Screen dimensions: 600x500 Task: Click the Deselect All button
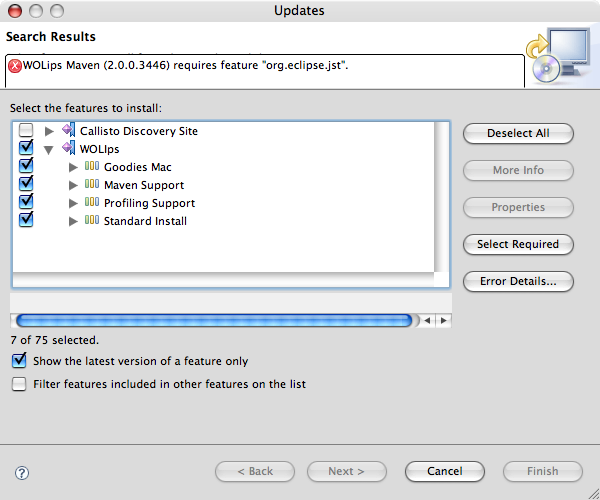tap(518, 133)
